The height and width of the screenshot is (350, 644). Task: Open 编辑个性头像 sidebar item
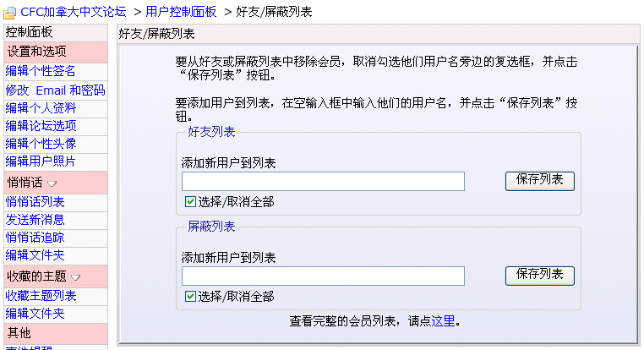coord(41,144)
